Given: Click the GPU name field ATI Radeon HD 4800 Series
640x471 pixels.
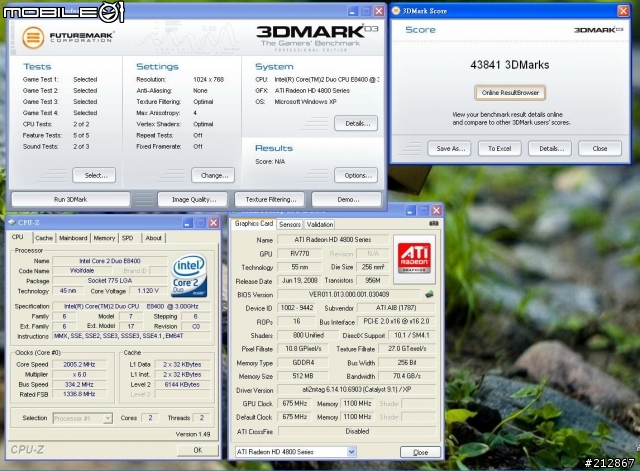Looking at the screenshot, I should click(x=333, y=240).
